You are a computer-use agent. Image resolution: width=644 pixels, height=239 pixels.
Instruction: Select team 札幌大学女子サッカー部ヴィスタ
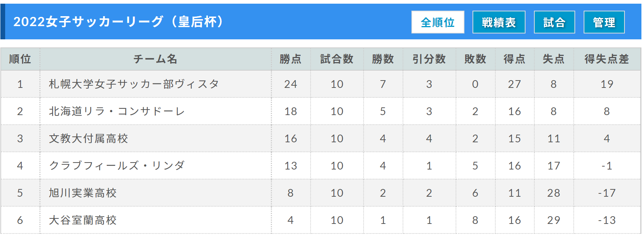click(x=134, y=84)
